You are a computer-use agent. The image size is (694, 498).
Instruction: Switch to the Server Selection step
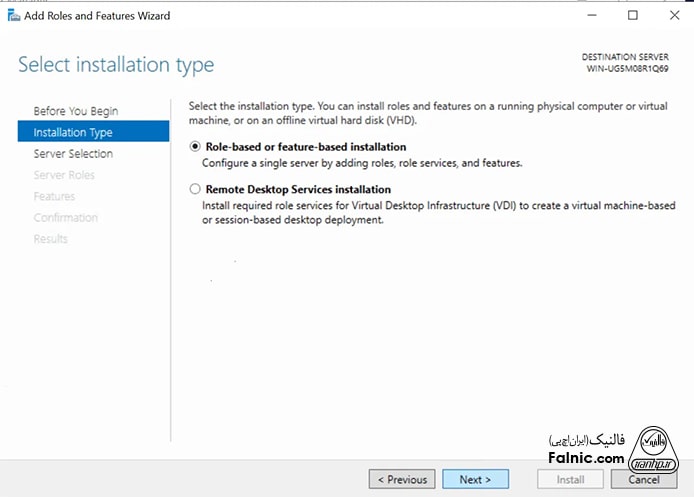tap(73, 154)
